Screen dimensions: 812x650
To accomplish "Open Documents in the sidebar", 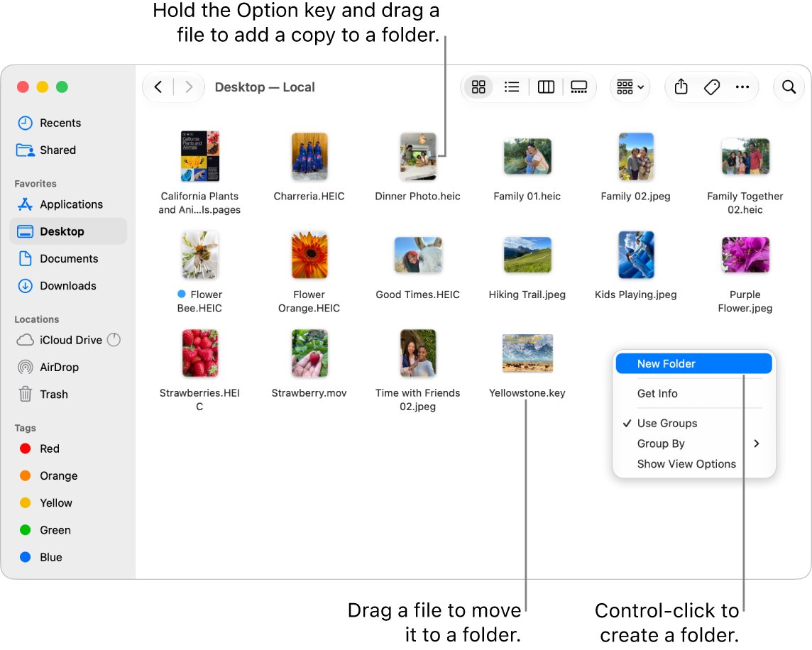I will tap(68, 258).
